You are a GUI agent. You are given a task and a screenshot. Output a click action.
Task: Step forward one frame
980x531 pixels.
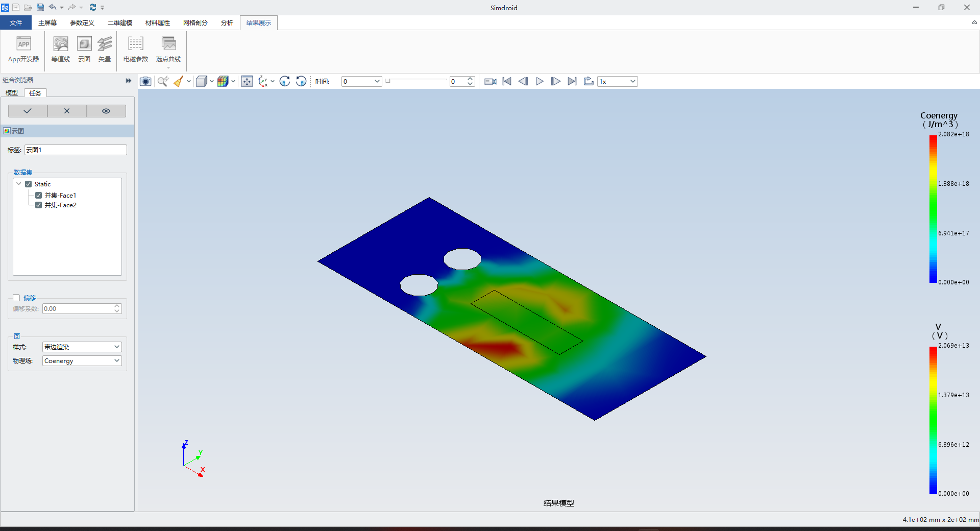[556, 81]
